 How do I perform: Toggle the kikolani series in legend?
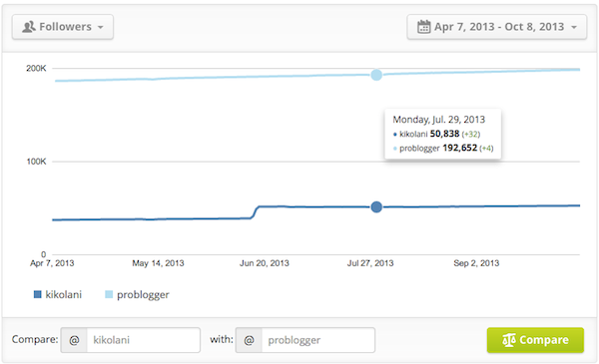58,294
